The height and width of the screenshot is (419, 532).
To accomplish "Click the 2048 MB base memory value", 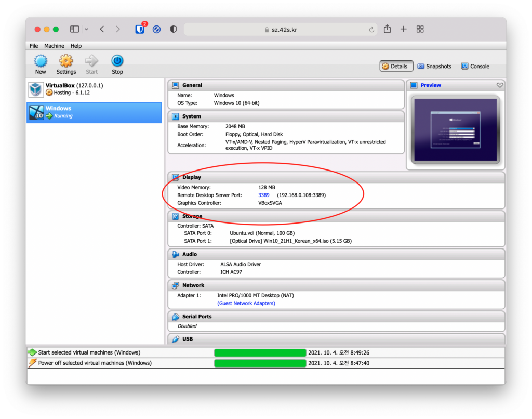I will point(235,126).
